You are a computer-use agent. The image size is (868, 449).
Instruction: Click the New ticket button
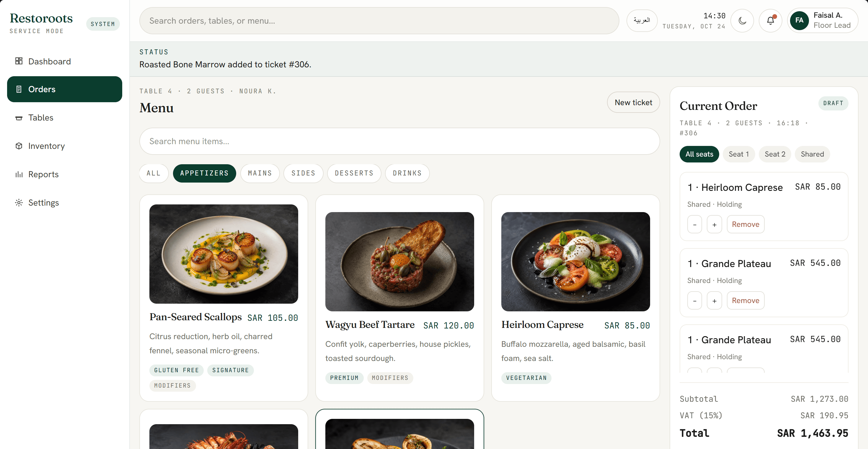(633, 103)
